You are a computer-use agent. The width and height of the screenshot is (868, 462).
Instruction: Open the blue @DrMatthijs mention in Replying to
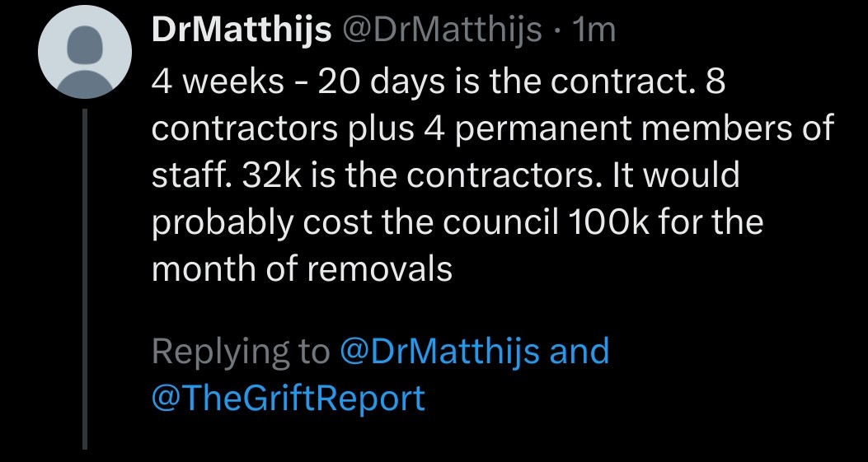tap(440, 352)
